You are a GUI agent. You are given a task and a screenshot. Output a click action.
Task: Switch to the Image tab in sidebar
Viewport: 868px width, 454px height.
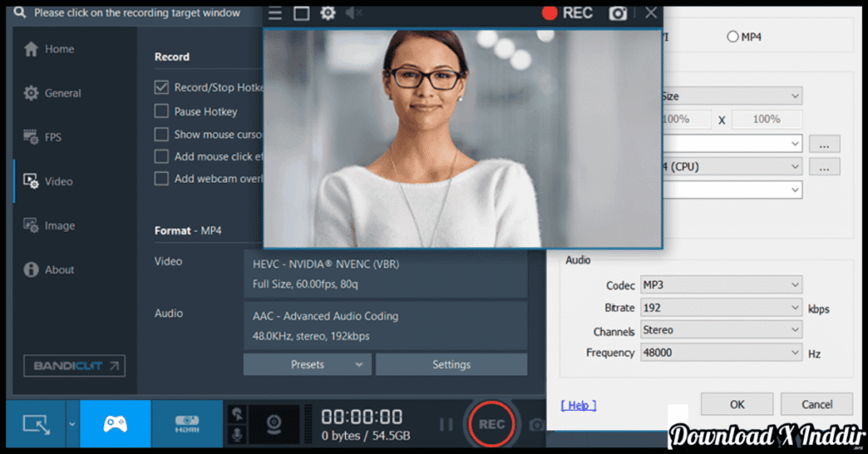[x=58, y=225]
